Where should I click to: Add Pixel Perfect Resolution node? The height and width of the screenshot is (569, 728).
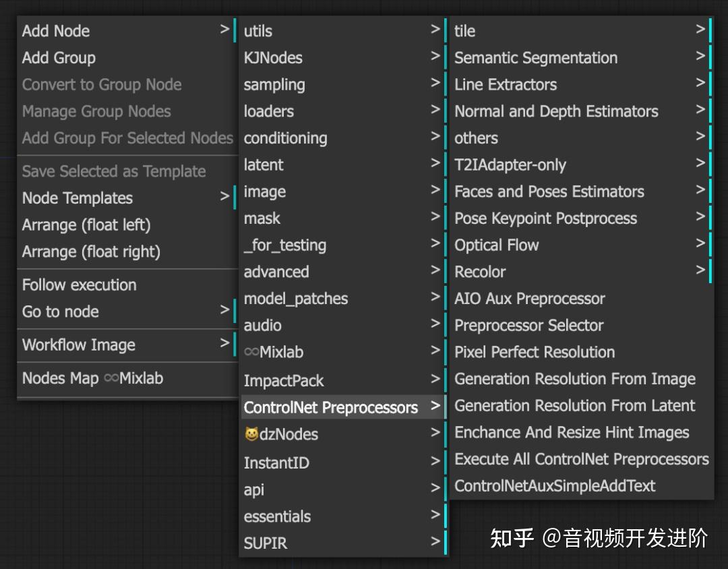pyautogui.click(x=535, y=353)
